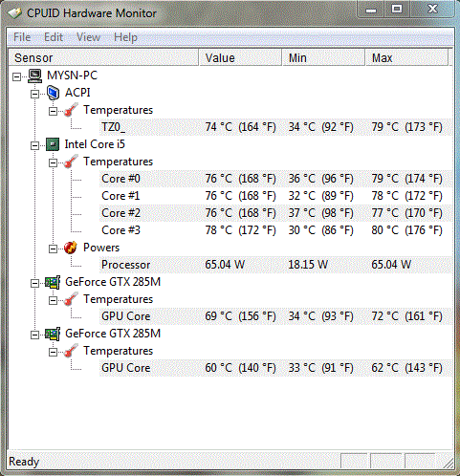Image resolution: width=460 pixels, height=476 pixels.
Task: Click the Sensor column header
Action: click(x=103, y=57)
